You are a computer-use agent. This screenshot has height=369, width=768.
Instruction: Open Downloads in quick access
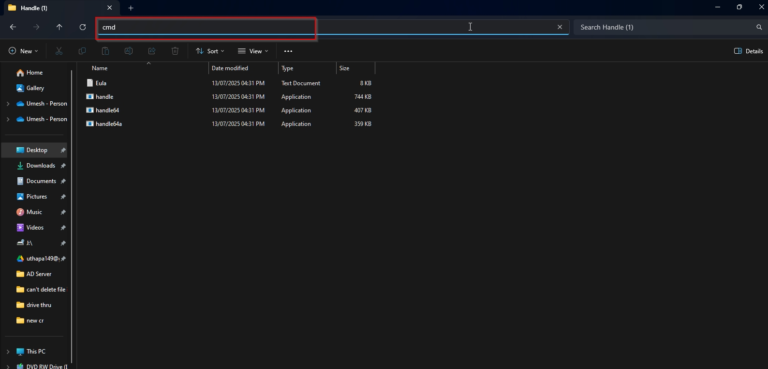[x=40, y=166]
